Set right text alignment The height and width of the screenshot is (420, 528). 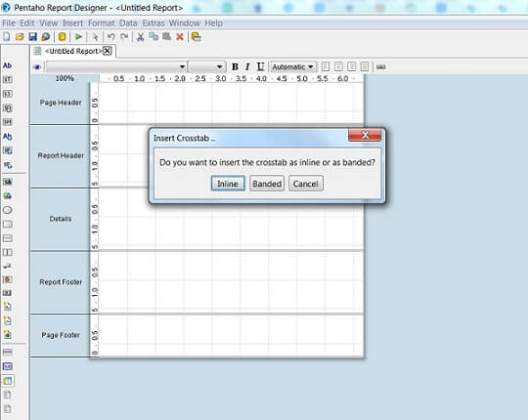(352, 66)
